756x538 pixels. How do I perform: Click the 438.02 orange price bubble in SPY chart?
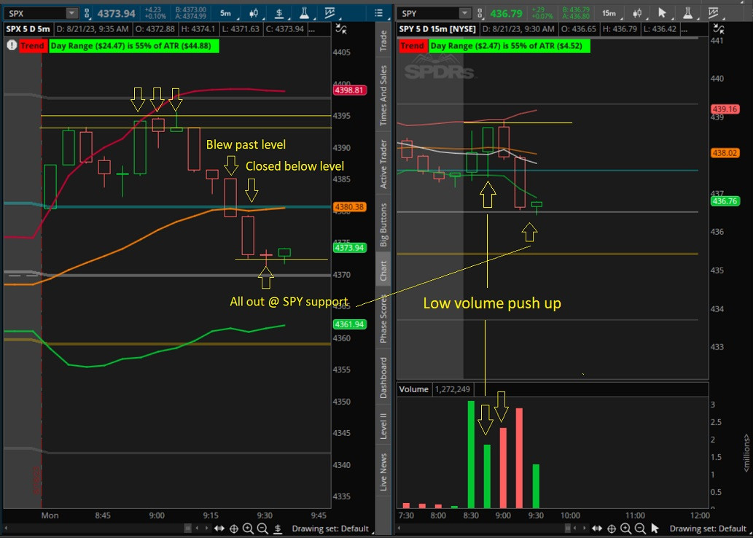click(x=725, y=153)
